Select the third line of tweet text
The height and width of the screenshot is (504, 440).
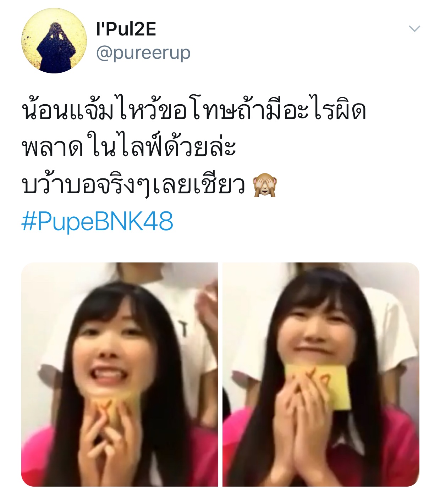click(x=133, y=185)
